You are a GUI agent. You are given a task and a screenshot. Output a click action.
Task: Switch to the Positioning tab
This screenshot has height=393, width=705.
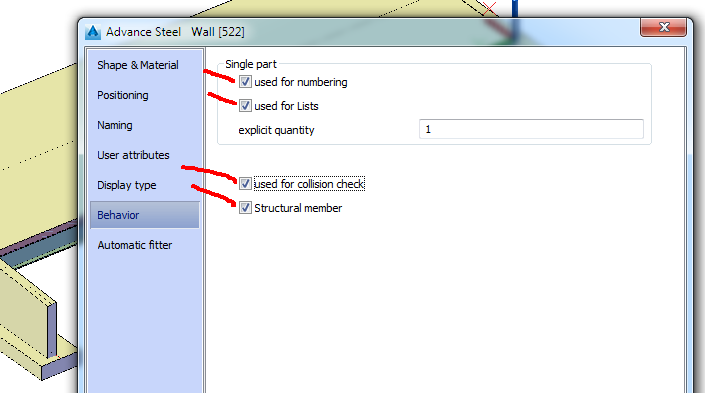click(x=123, y=95)
